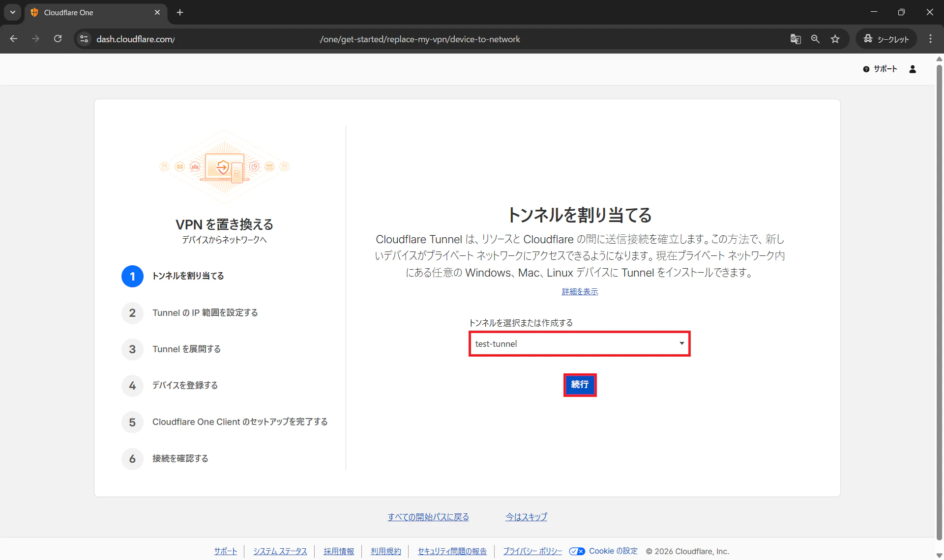Click the VPN replacement illustration
The image size is (944, 560).
pos(225,167)
